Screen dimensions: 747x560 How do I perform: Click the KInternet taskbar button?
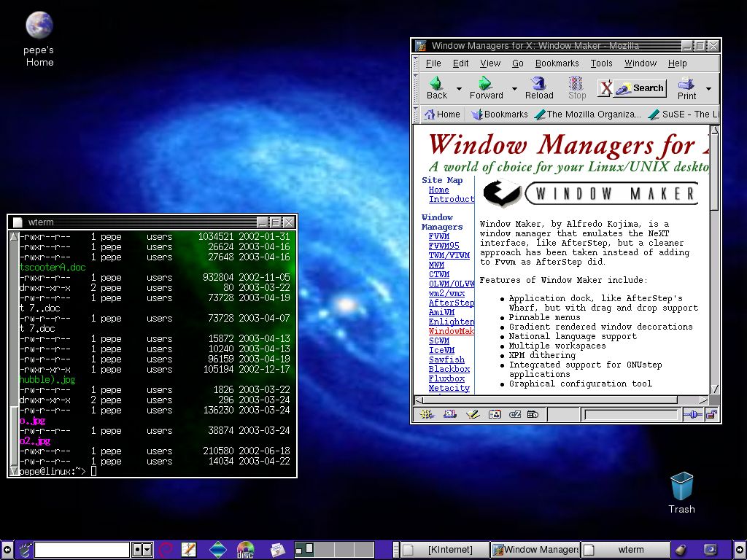pos(445,550)
